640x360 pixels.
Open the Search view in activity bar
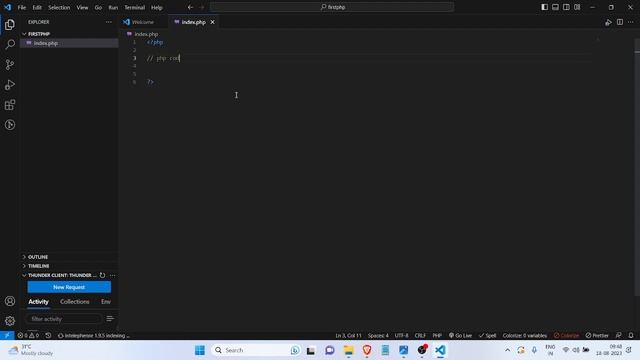pos(10,44)
